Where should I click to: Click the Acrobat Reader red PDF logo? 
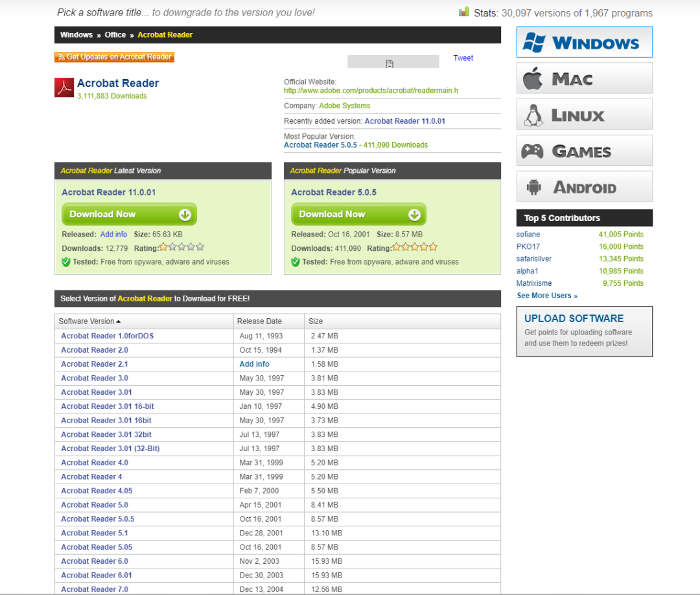point(64,87)
